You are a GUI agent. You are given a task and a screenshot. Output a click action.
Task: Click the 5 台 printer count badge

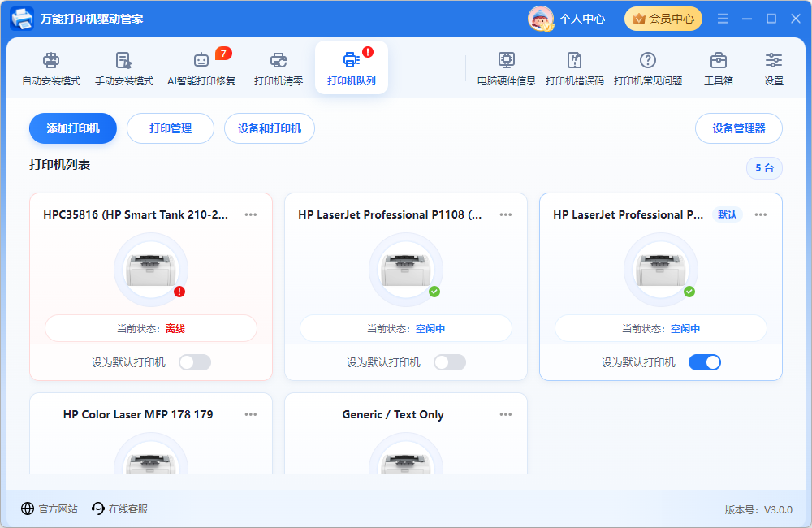point(764,168)
